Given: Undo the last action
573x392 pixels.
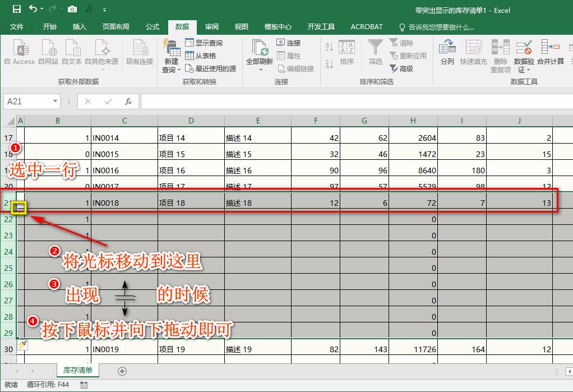Looking at the screenshot, I should point(33,9).
